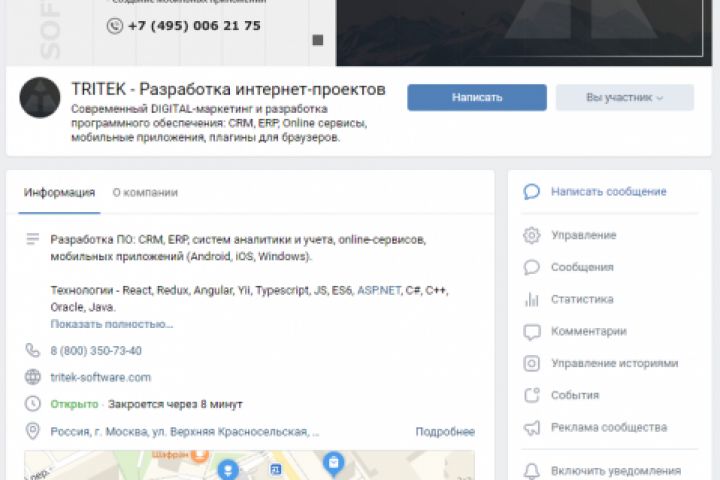720x480 pixels.
Task: Open Управление in the sidebar menu
Action: (583, 235)
